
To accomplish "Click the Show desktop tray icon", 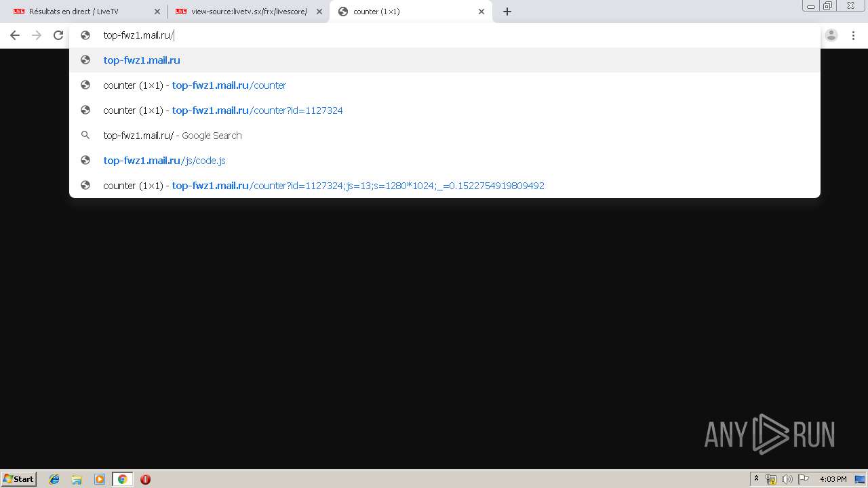I will pyautogui.click(x=860, y=479).
